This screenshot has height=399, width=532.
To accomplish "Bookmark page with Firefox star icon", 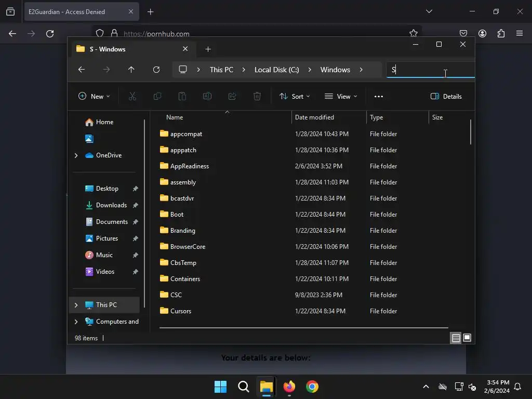I will pos(413,33).
